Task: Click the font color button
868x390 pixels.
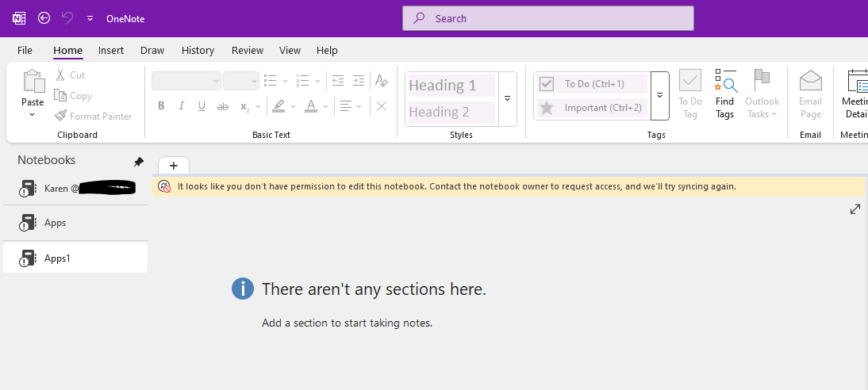Action: (x=311, y=105)
